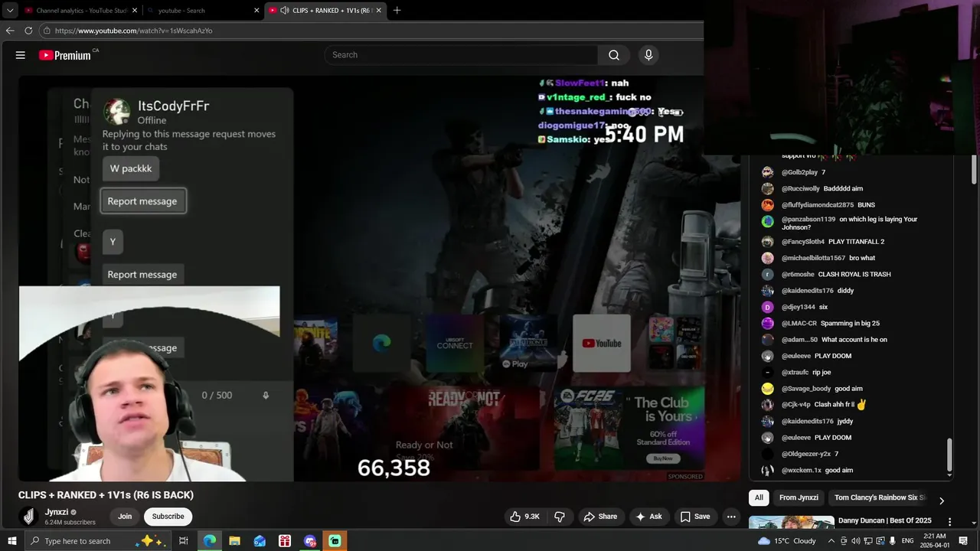The height and width of the screenshot is (551, 980).
Task: Open Windows notification center
Action: tap(963, 541)
